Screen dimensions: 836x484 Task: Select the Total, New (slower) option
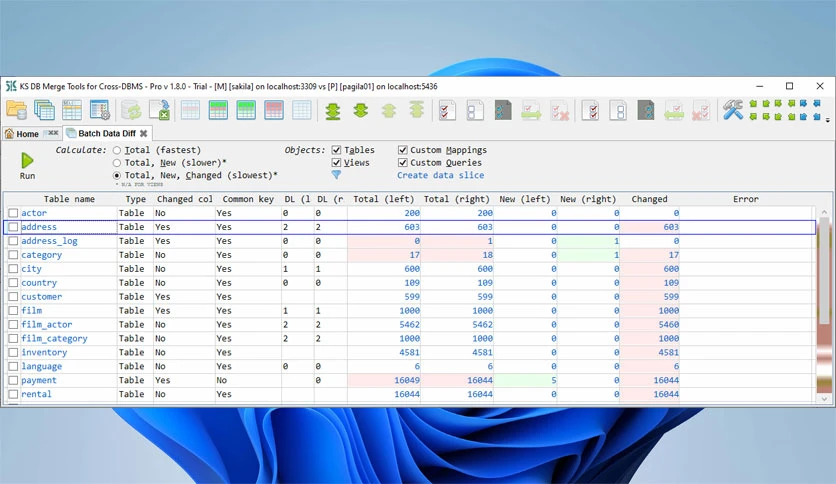click(117, 163)
